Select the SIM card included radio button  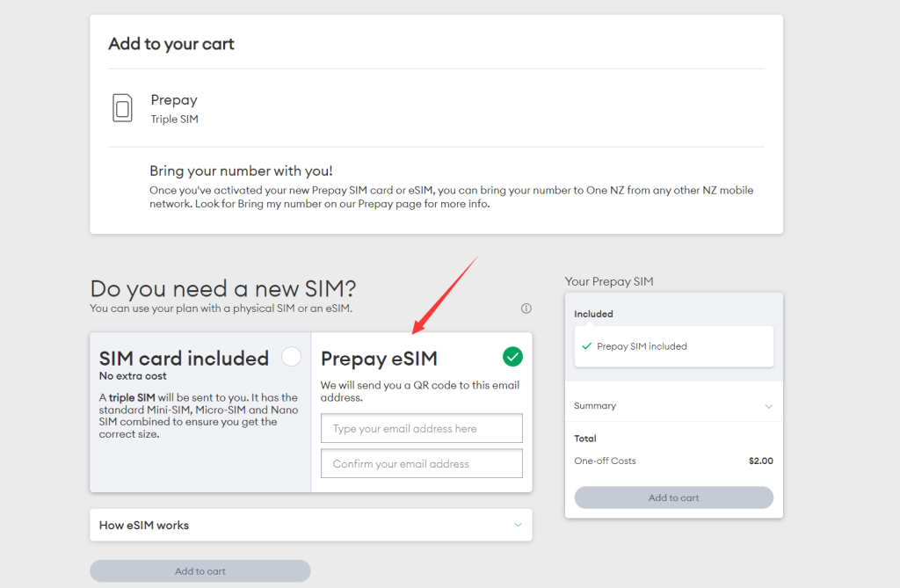(292, 357)
